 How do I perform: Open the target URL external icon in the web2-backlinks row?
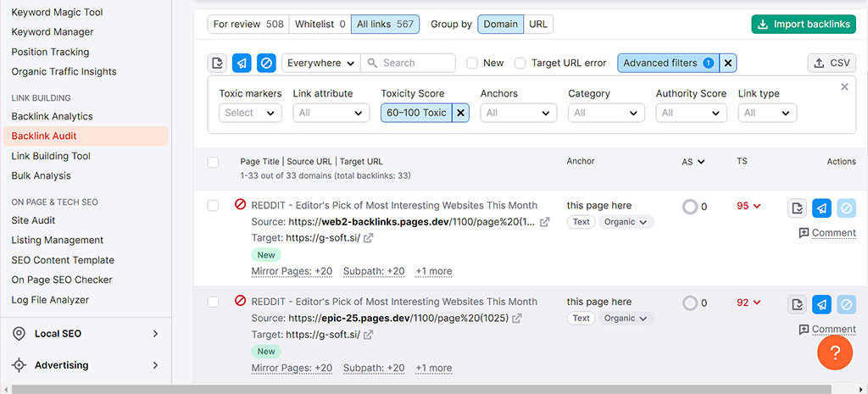pos(368,238)
